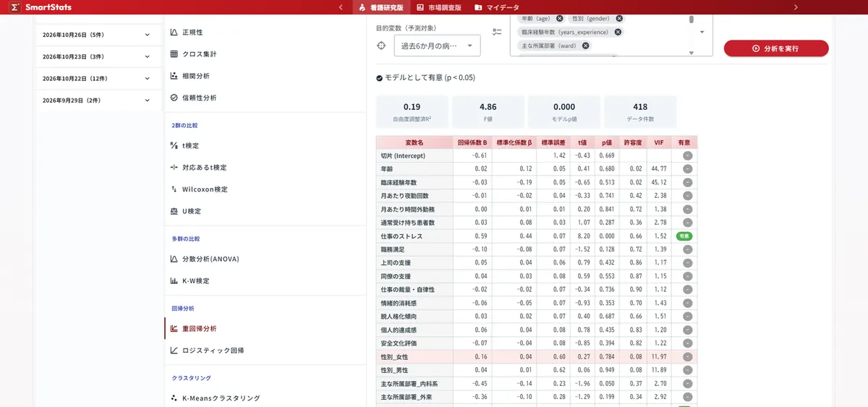Click the 月あたり夜勤回数 row label
The width and height of the screenshot is (868, 407).
pyautogui.click(x=404, y=196)
